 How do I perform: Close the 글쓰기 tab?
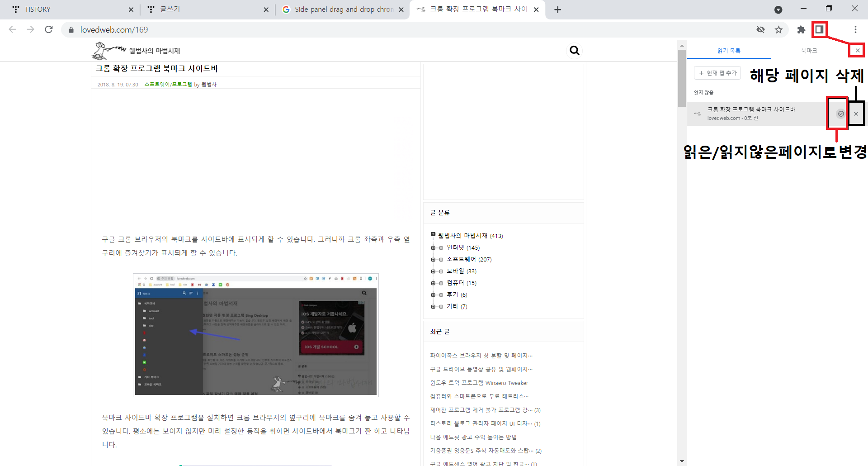pos(266,10)
